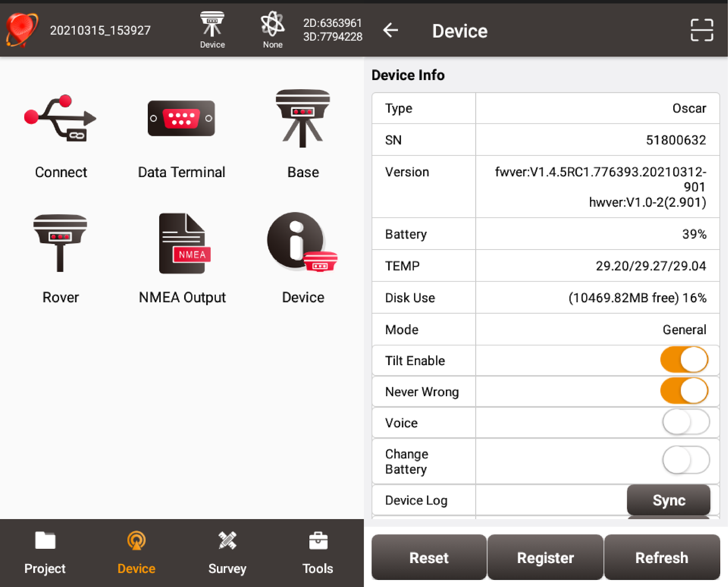Switch to the Survey tab

pos(227,552)
